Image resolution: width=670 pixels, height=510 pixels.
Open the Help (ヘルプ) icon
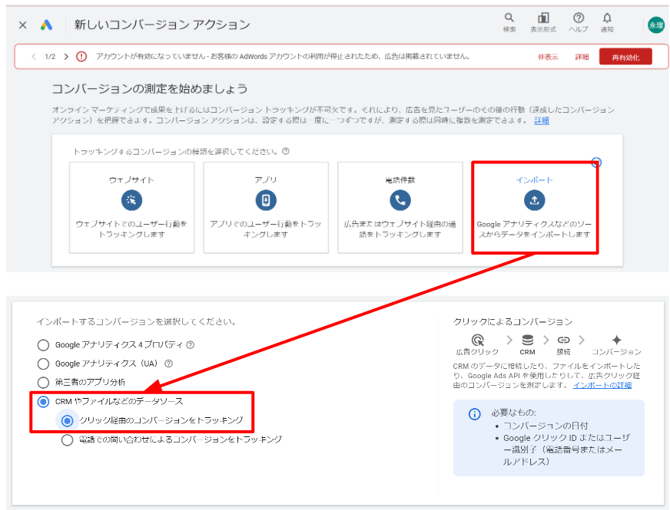[x=578, y=18]
